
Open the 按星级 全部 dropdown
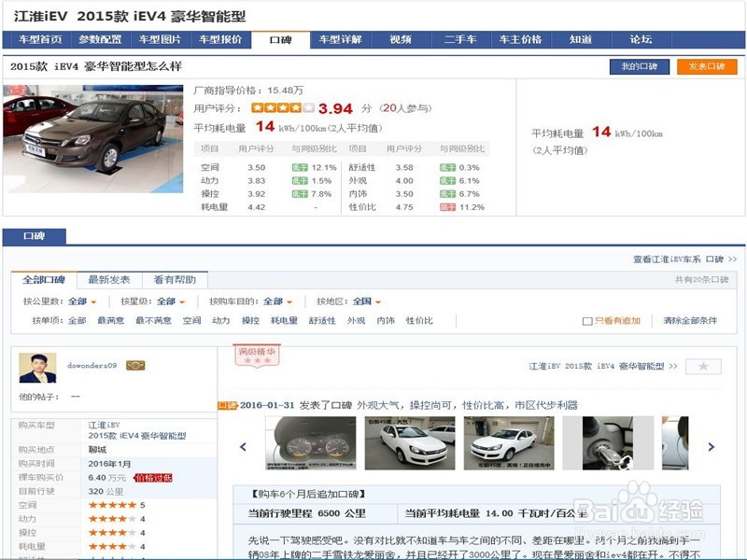pyautogui.click(x=171, y=301)
